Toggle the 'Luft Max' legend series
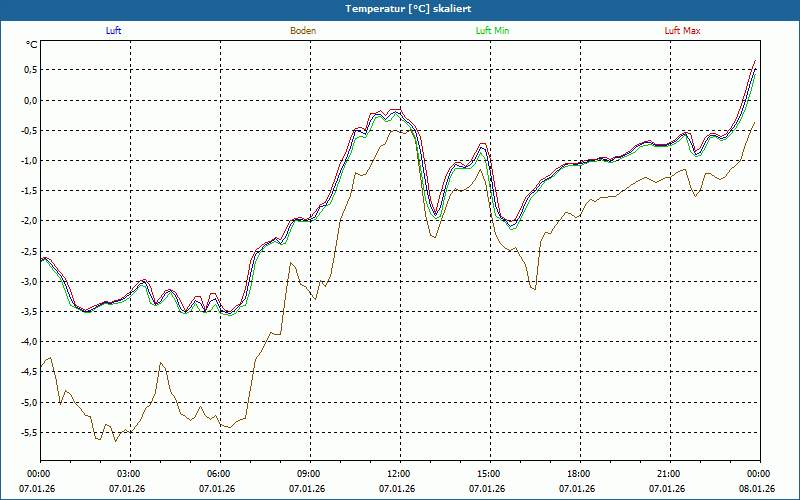This screenshot has height=500, width=800. 682,31
